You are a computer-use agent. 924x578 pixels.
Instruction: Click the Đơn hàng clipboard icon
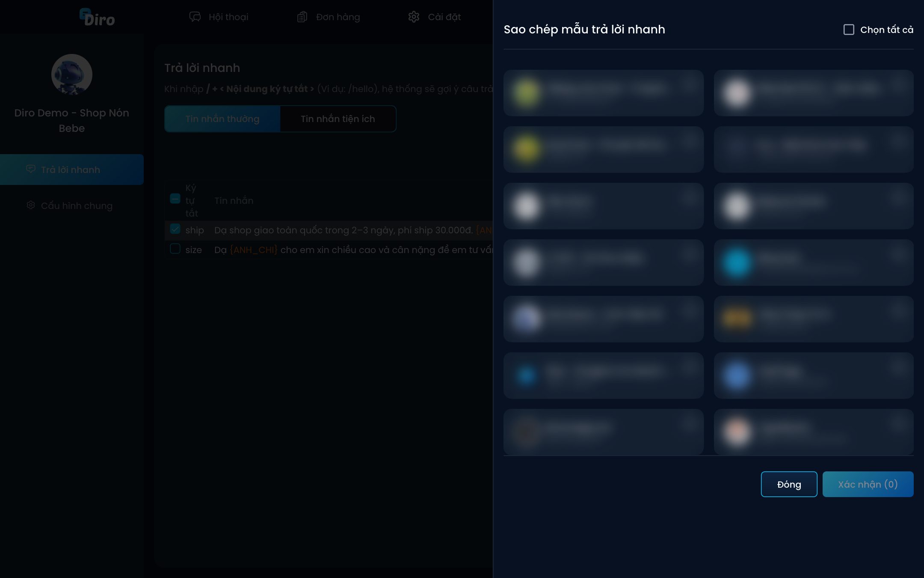coord(302,17)
